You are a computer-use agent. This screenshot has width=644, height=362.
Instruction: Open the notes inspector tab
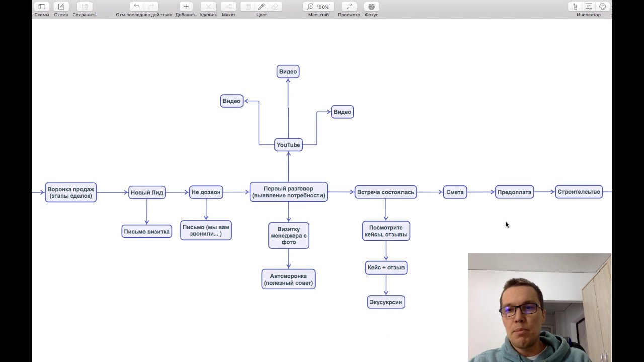tap(589, 7)
